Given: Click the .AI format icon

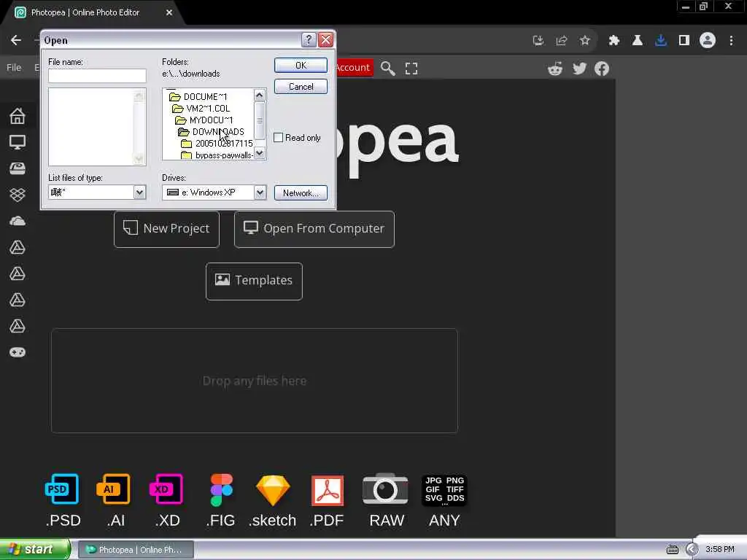Looking at the screenshot, I should (113, 489).
